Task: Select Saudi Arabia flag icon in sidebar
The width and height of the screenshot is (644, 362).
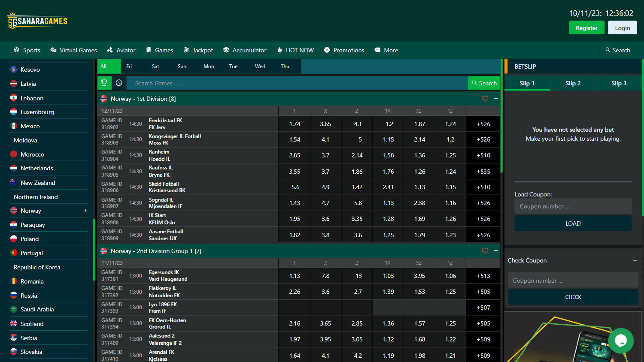Action: pos(14,309)
